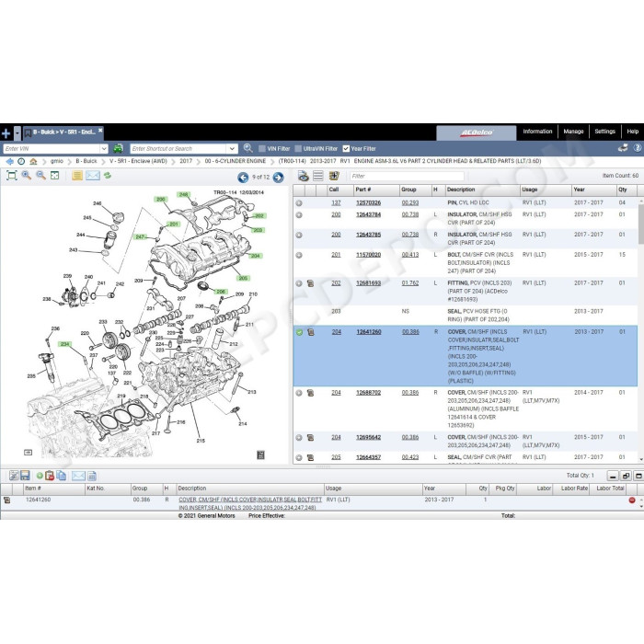Enable the UltraVIN Filter checkbox
644x644 pixels.
tap(298, 149)
